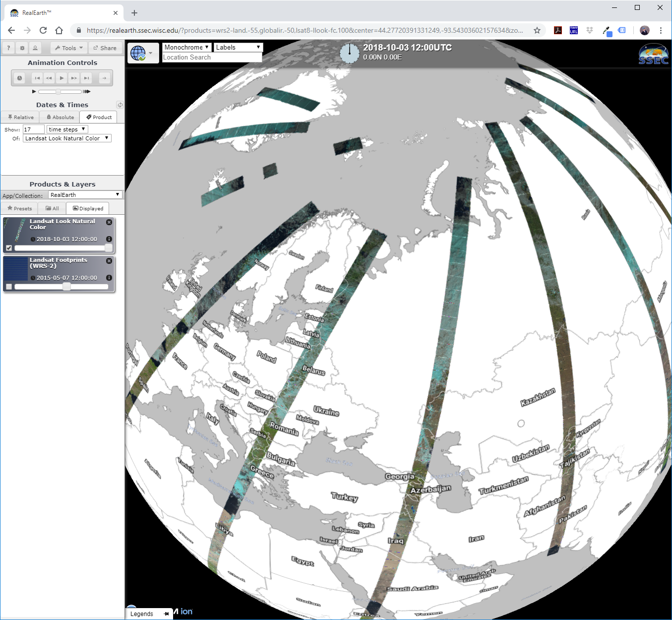The image size is (672, 620).
Task: Click the SSEC logo
Action: coord(654,54)
